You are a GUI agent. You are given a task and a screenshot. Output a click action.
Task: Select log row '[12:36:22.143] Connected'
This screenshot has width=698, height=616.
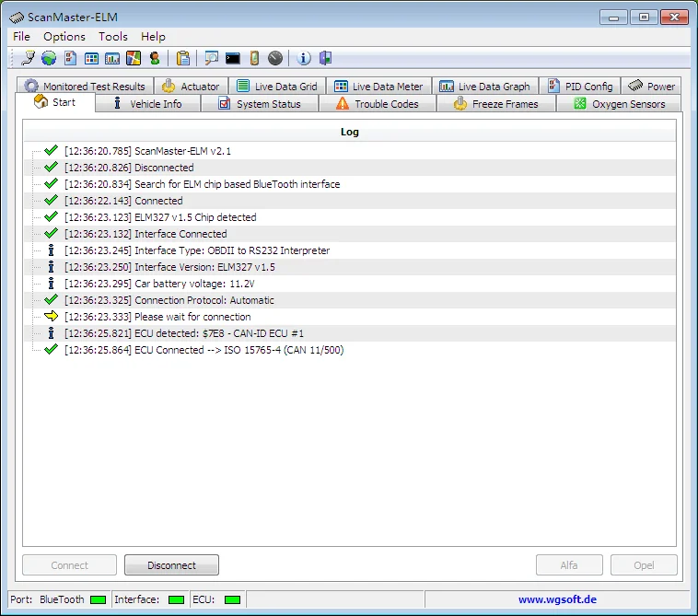click(349, 201)
